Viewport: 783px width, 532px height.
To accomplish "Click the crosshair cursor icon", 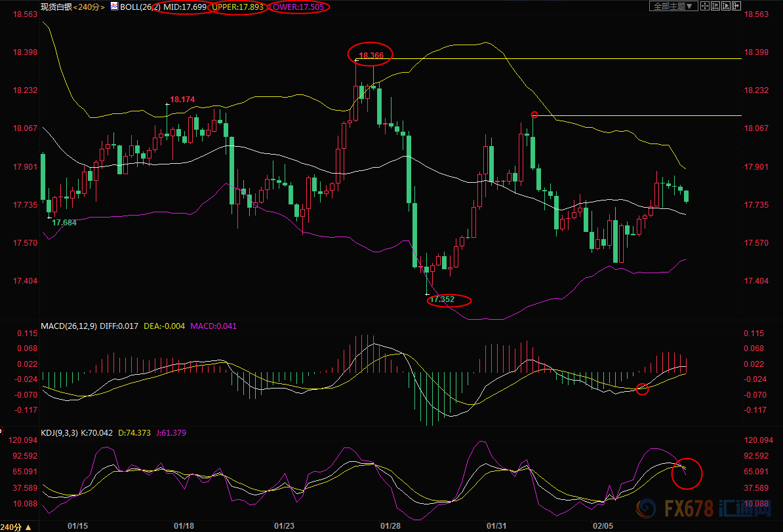I will (705, 6).
